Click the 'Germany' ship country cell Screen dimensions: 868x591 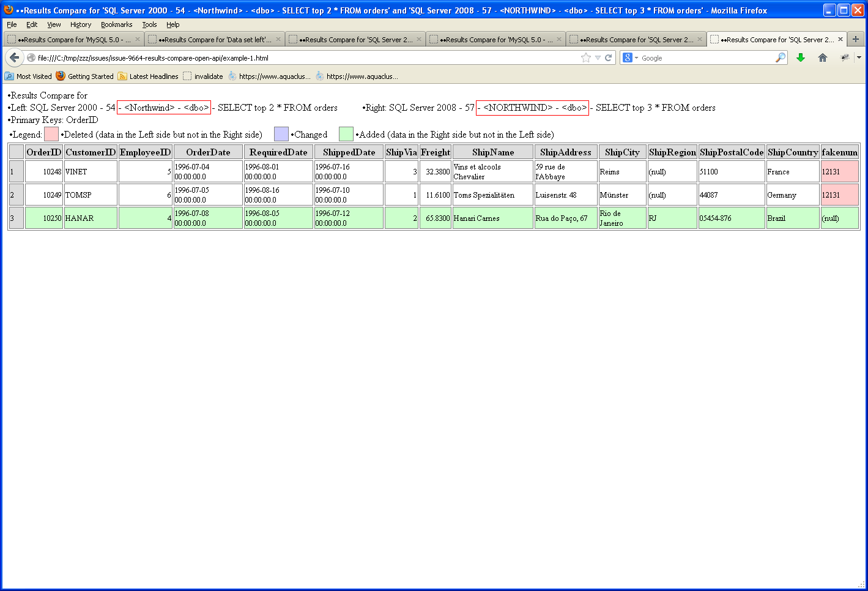click(793, 195)
